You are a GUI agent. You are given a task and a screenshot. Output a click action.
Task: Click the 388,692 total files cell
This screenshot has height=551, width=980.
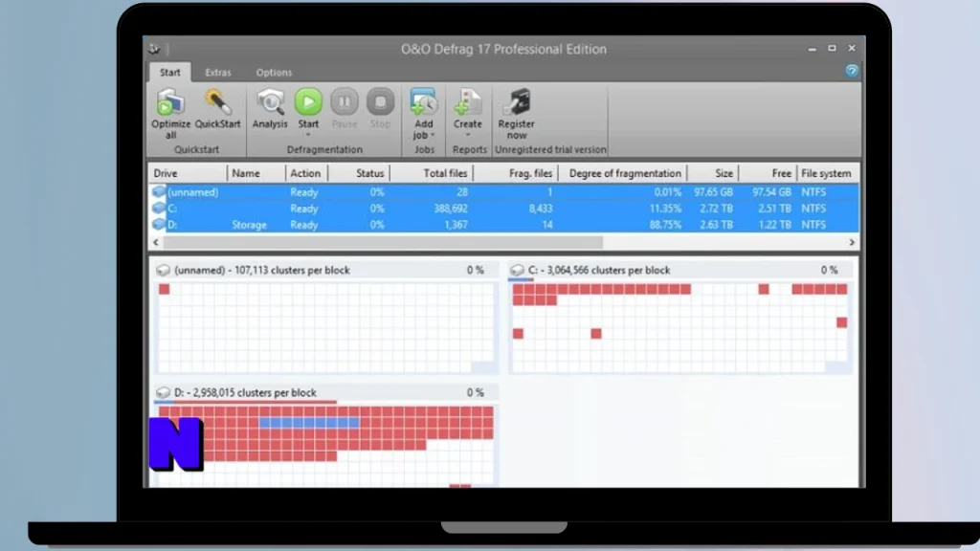click(x=450, y=209)
